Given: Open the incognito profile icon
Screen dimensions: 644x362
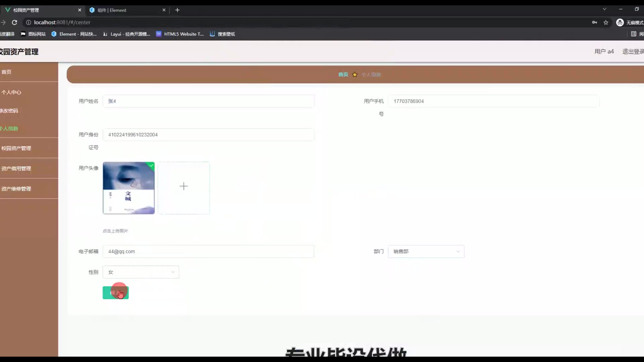Looking at the screenshot, I should point(620,22).
